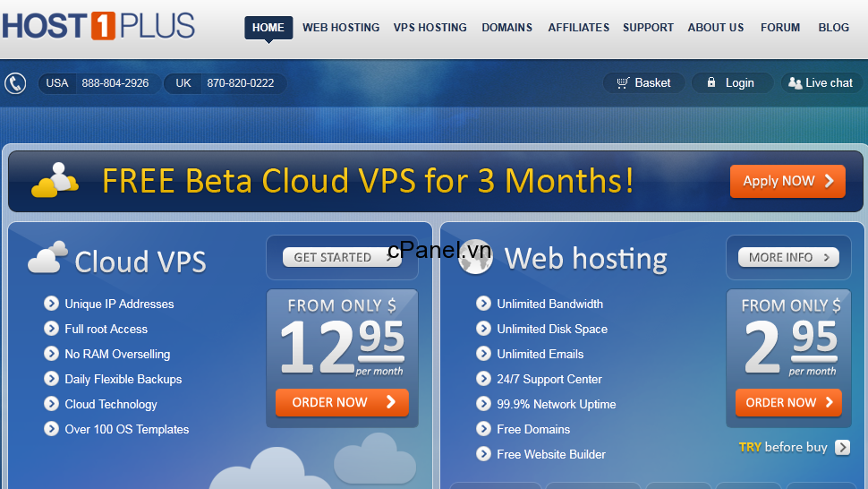Click arrow bullet beside Full root Access
Screen dimensions: 868x489
coord(52,329)
